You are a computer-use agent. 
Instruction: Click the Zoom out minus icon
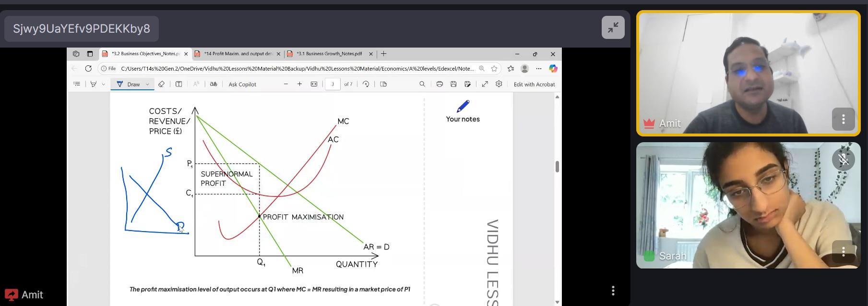coord(286,84)
